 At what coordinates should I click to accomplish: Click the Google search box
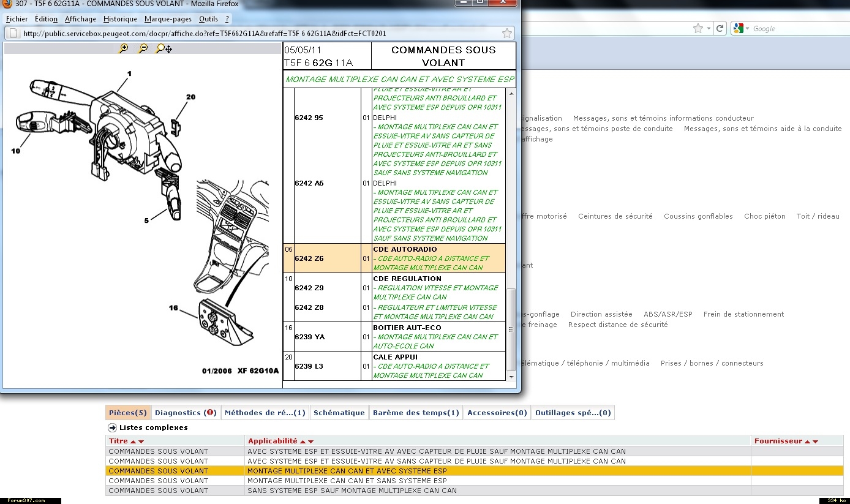(x=796, y=29)
